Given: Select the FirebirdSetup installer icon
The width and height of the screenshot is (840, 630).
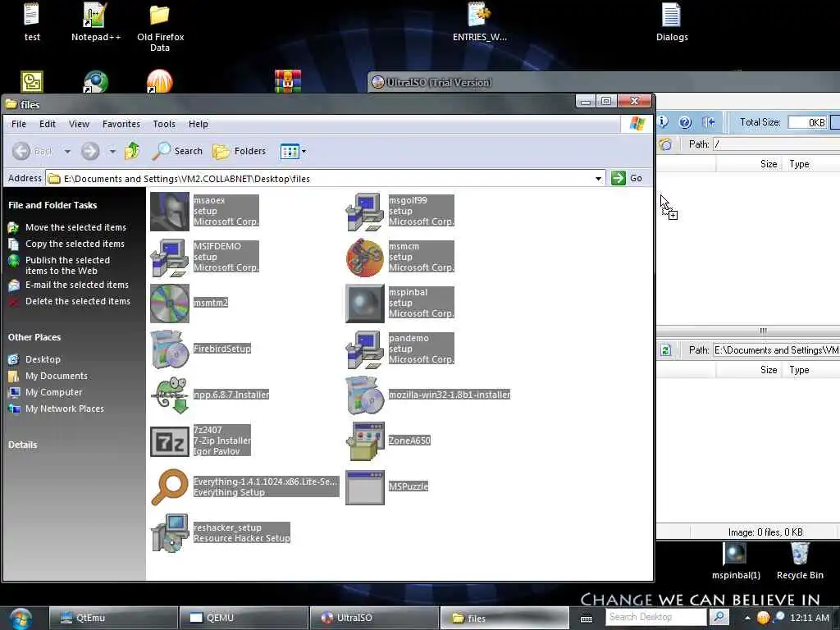Looking at the screenshot, I should pos(169,349).
